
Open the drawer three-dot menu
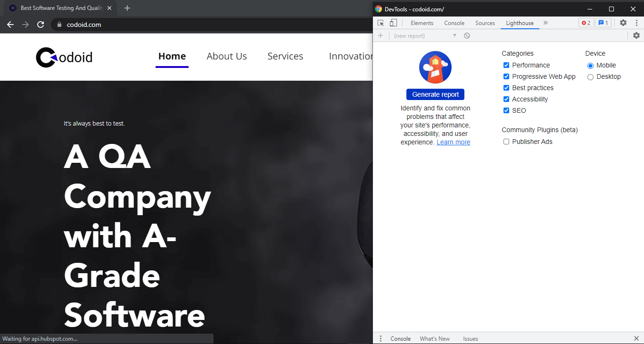[380, 338]
